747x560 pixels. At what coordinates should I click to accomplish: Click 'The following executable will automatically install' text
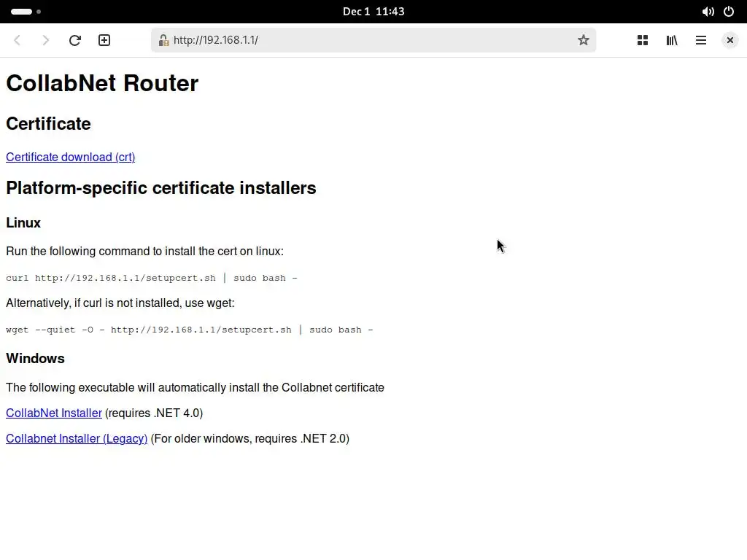tap(195, 388)
